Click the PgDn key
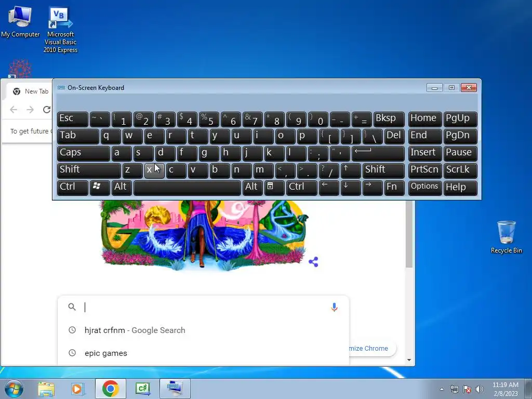 click(460, 136)
